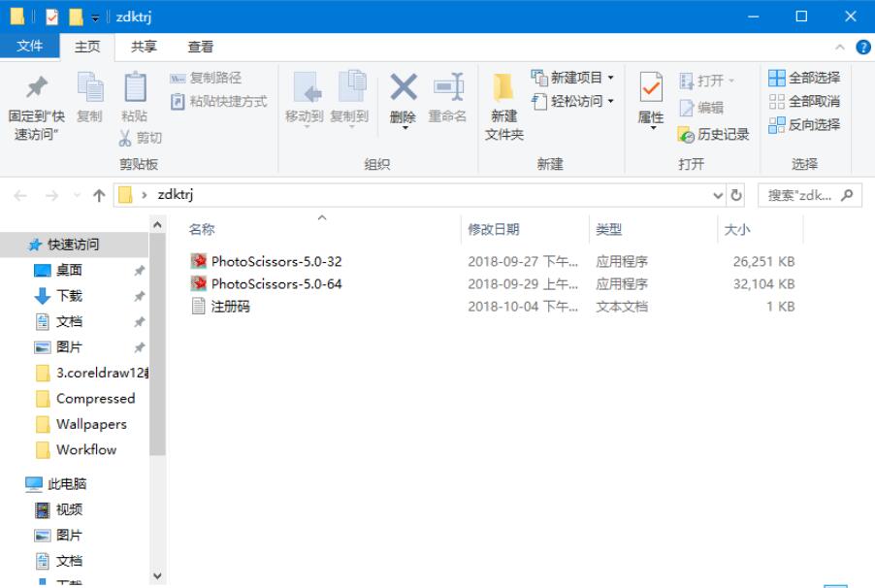Switch to the Home (主页) tab
875x588 pixels.
87,47
